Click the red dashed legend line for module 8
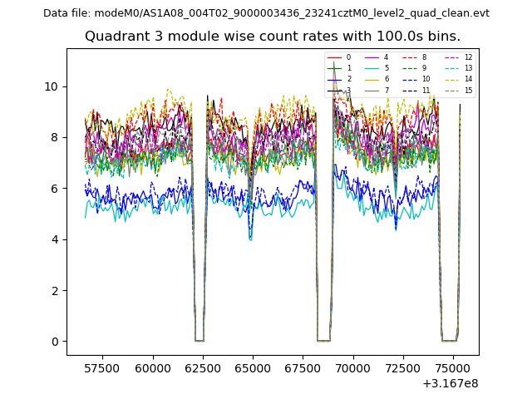 click(x=410, y=57)
